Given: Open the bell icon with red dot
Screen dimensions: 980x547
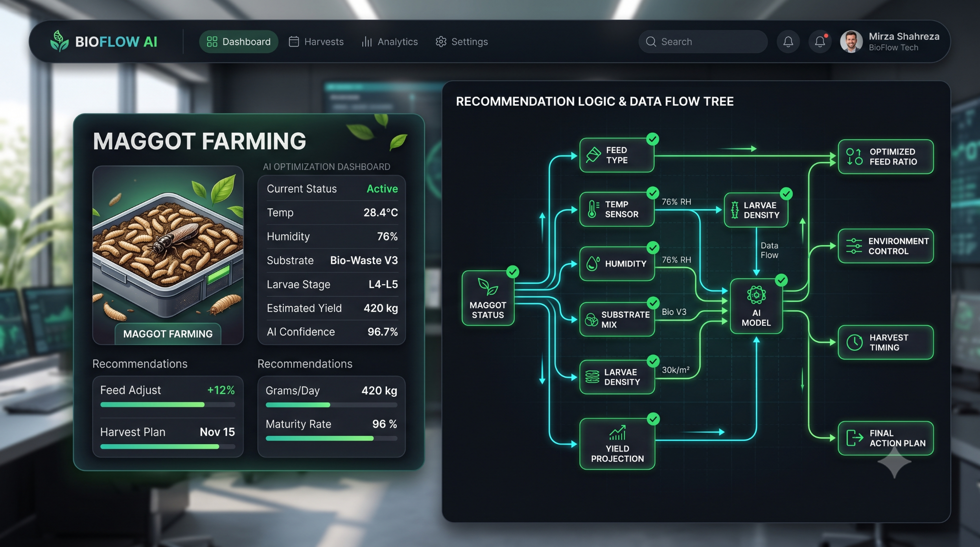Looking at the screenshot, I should pyautogui.click(x=820, y=42).
